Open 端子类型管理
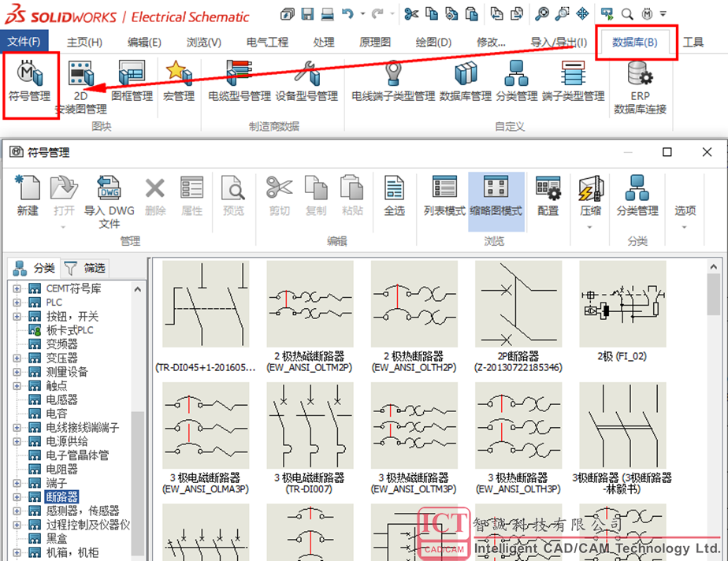The height and width of the screenshot is (561, 728). click(573, 81)
